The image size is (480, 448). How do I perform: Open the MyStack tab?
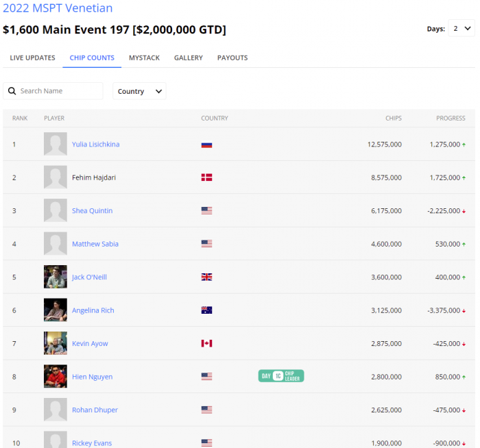[144, 58]
